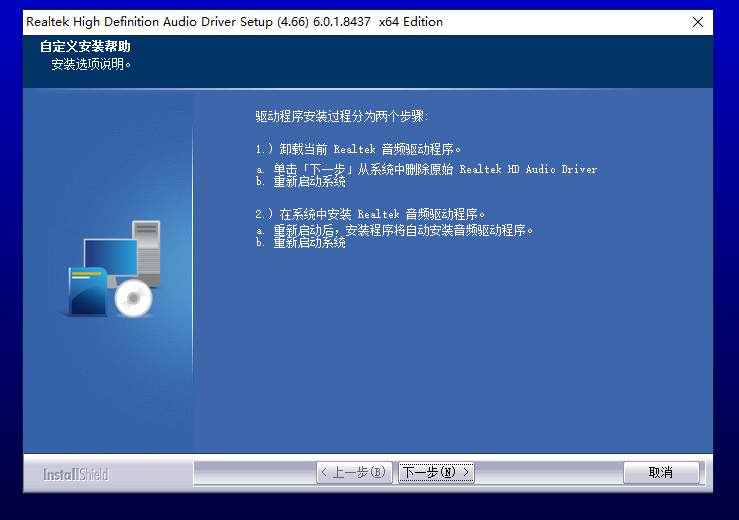
Task: Select the heading 自定义安装帮助
Action: click(85, 46)
